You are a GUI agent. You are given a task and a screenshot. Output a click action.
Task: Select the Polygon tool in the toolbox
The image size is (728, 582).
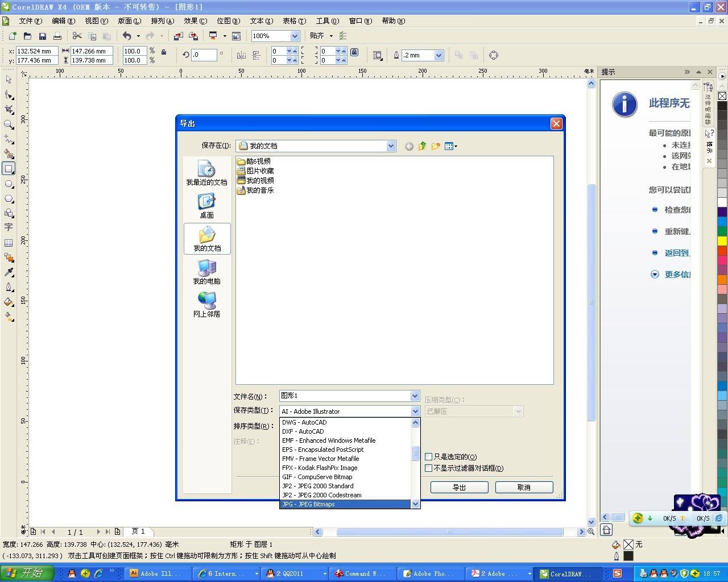[x=9, y=199]
